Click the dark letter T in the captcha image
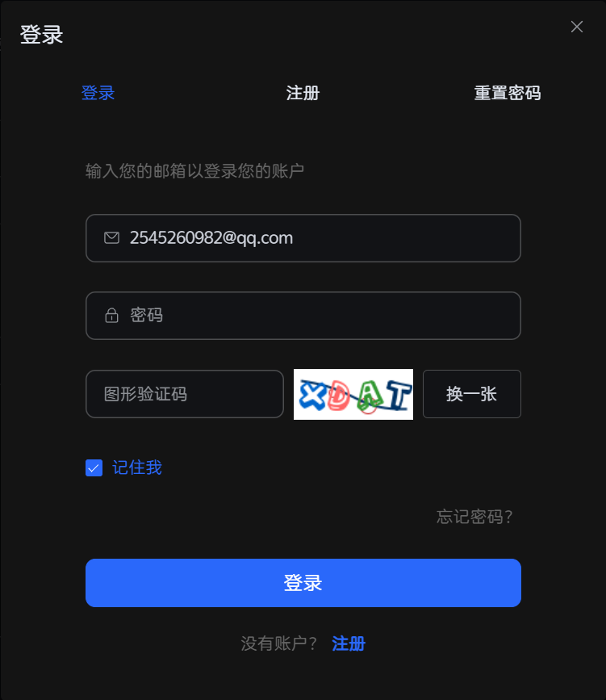 click(399, 395)
